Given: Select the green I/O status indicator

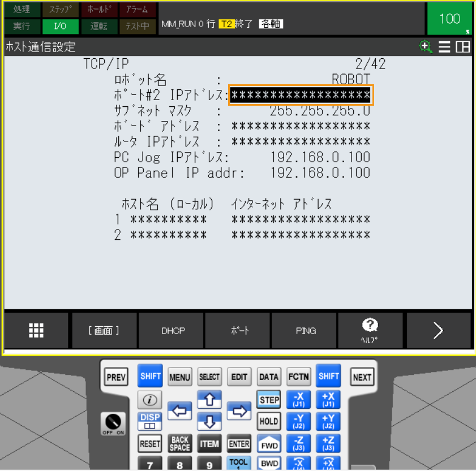Looking at the screenshot, I should 60,27.
